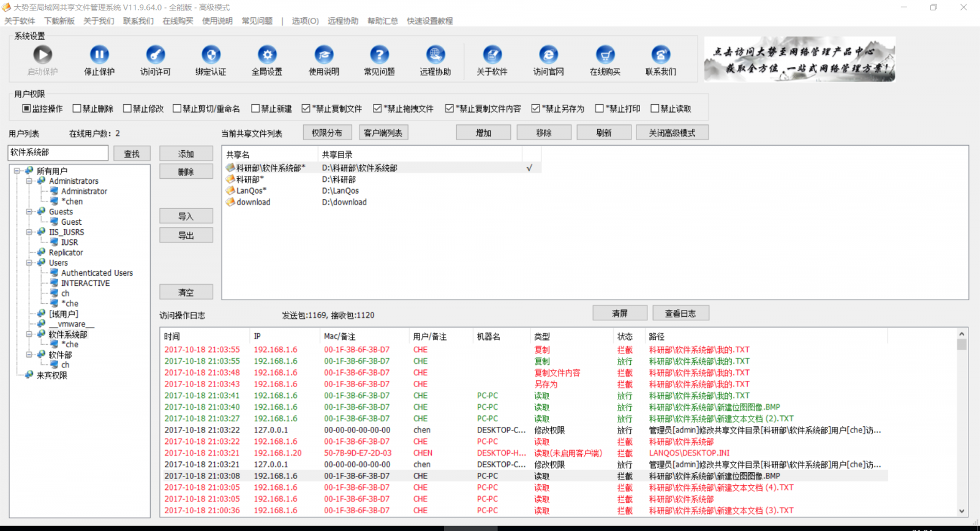Toggle the 监控操作 checkbox
Screen dimensions: 980x531
point(26,108)
